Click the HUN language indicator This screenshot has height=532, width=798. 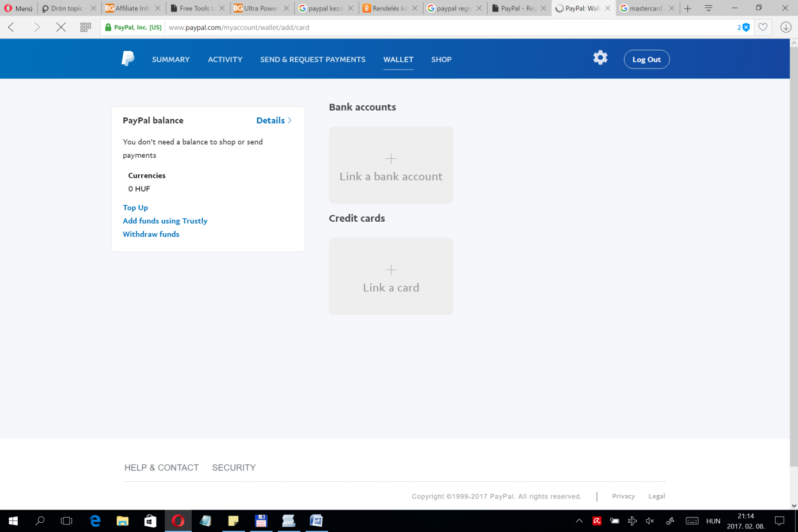click(713, 521)
